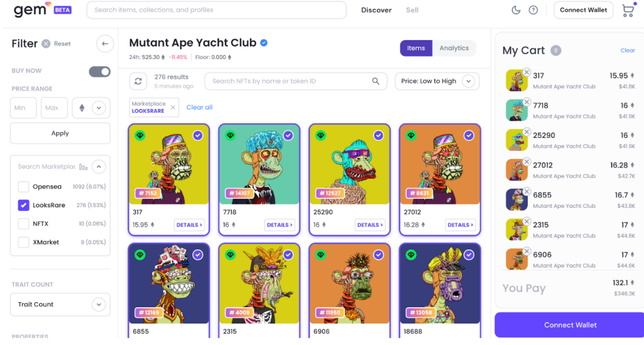644x345 pixels.
Task: Open the help question mark icon
Action: [533, 10]
